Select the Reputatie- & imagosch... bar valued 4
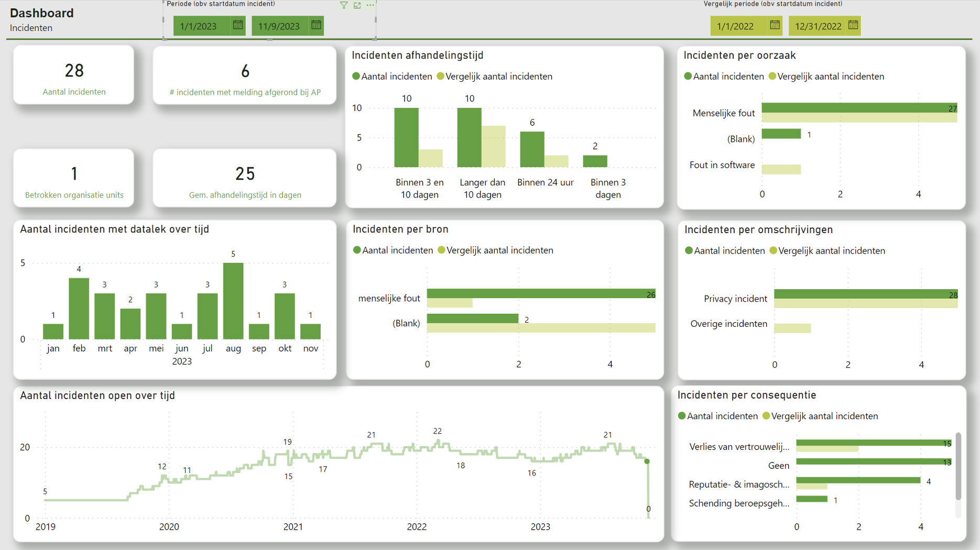Viewport: 980px width, 550px height. click(x=858, y=480)
